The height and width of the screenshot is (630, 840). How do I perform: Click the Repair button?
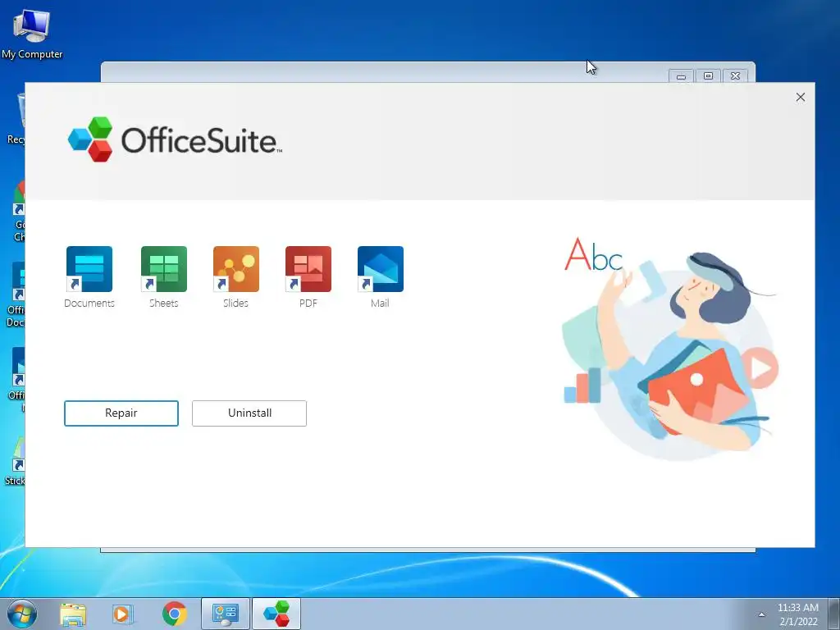click(121, 413)
